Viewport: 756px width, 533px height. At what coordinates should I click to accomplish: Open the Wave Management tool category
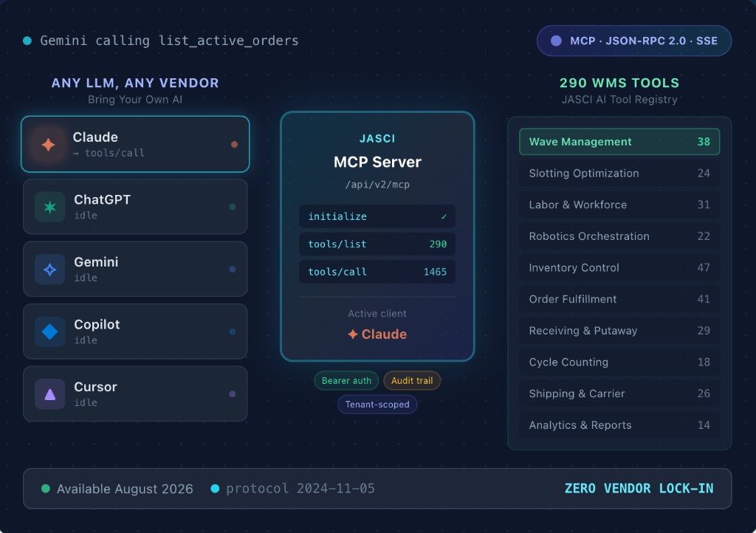(619, 142)
